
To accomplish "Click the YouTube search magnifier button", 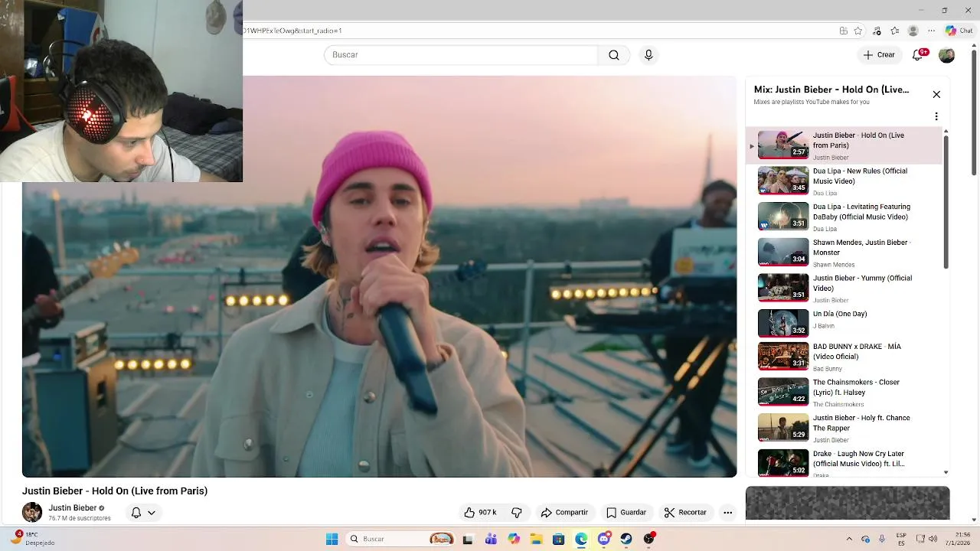I will pos(614,55).
